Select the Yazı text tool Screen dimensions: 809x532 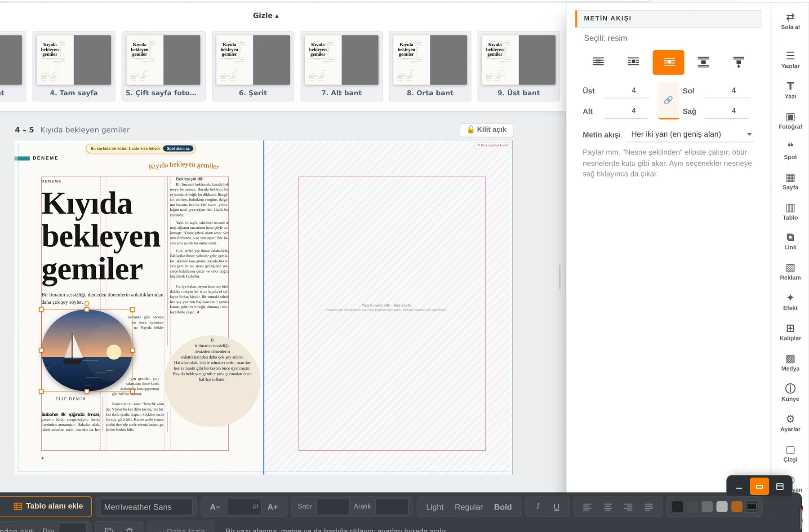click(790, 90)
